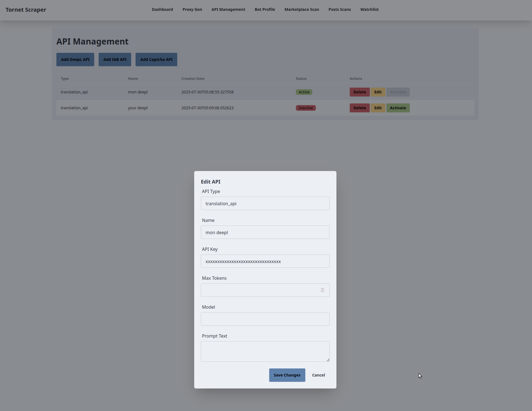Select the API Key field
This screenshot has height=411, width=532.
tap(265, 261)
